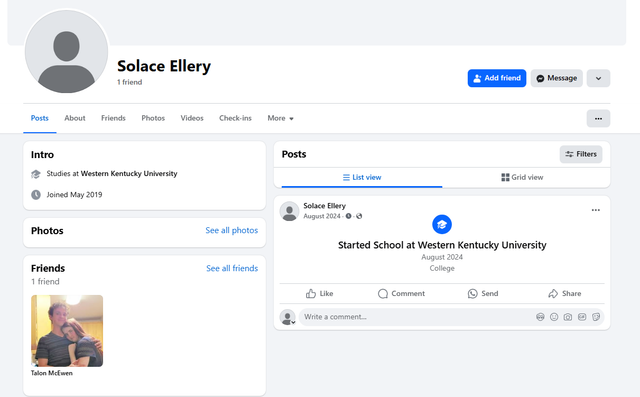Image resolution: width=640 pixels, height=397 pixels.
Task: Click the Write a comment field
Action: 416,317
